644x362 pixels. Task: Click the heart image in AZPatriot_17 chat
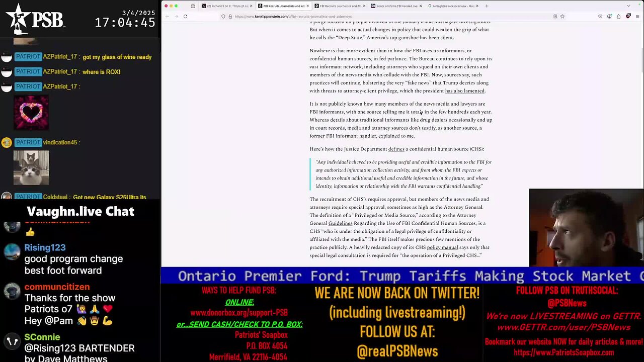pos(31,113)
